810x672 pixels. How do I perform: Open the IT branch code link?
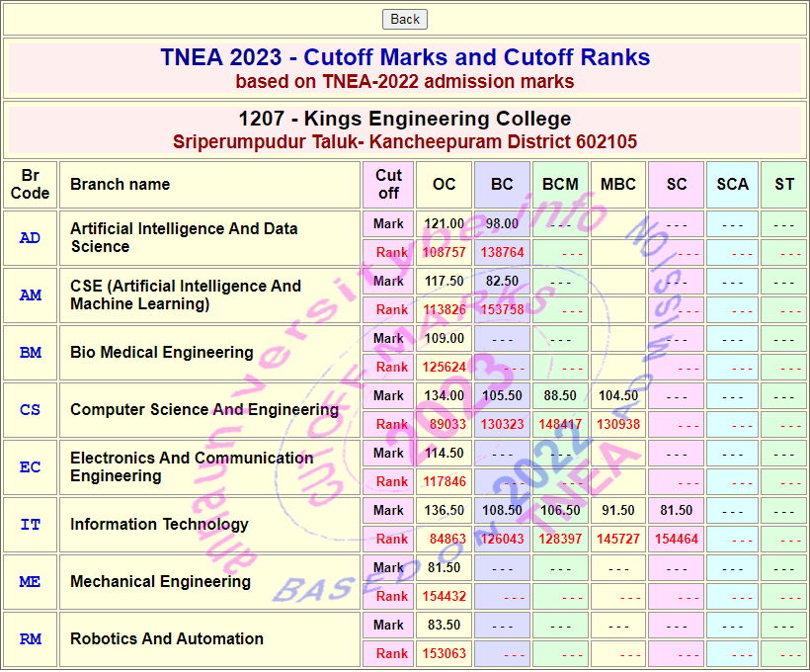click(30, 525)
